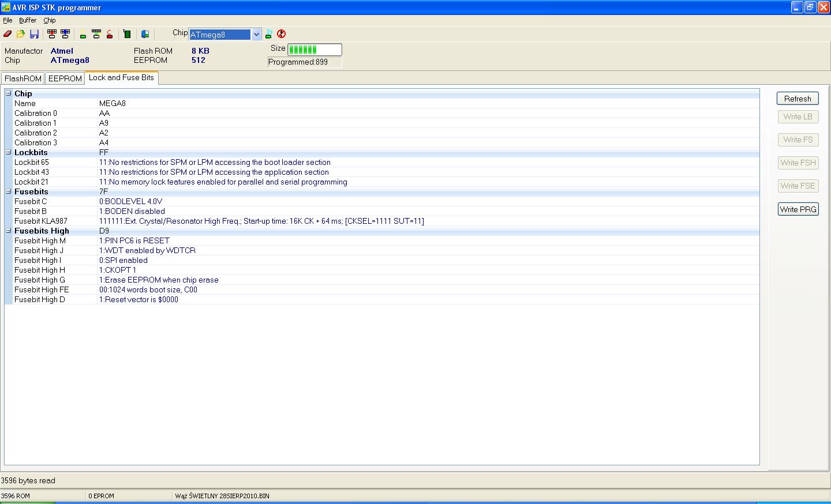This screenshot has width=831, height=504.
Task: Click the red chip icon marked C
Action: coord(109,34)
